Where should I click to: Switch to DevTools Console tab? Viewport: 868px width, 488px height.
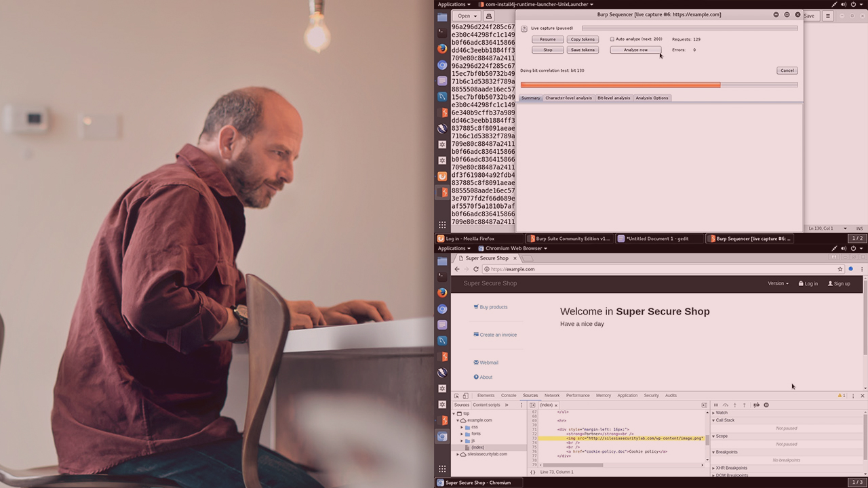(509, 395)
